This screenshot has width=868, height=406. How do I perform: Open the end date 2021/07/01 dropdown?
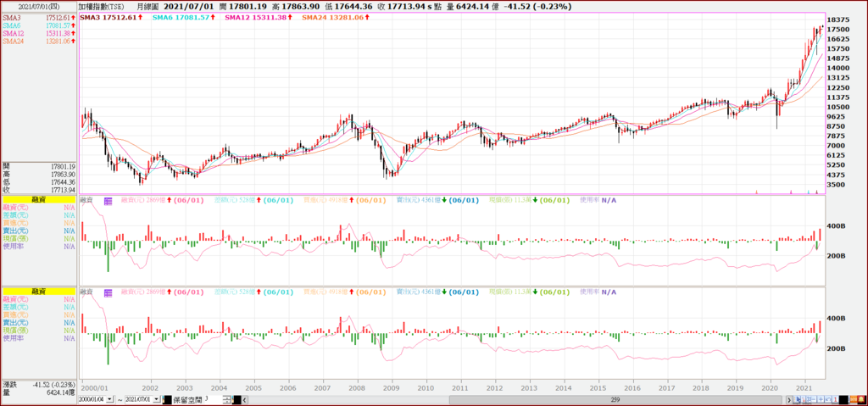(x=157, y=399)
